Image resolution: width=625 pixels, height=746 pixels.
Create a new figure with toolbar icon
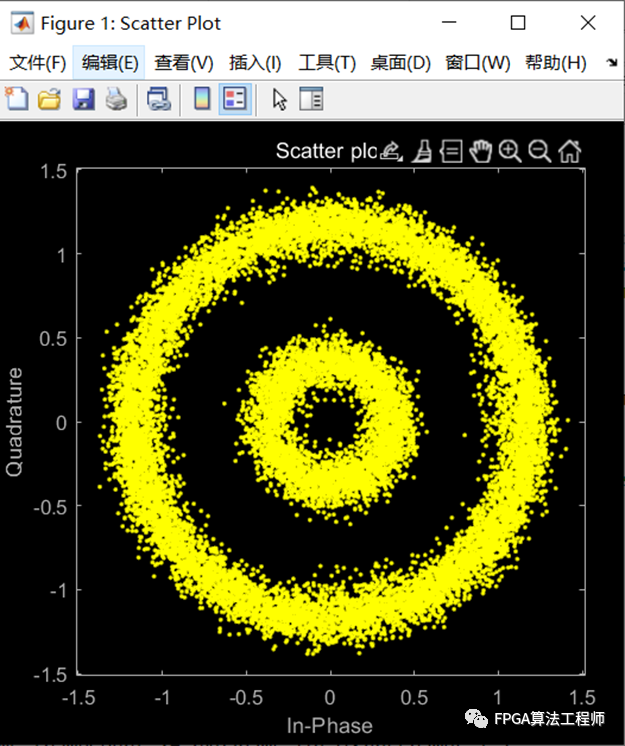tap(17, 99)
